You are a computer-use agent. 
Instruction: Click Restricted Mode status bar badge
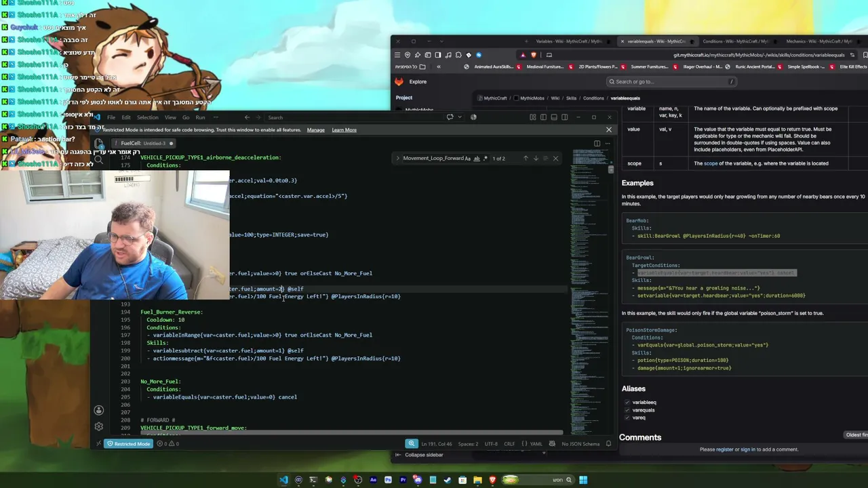128,444
